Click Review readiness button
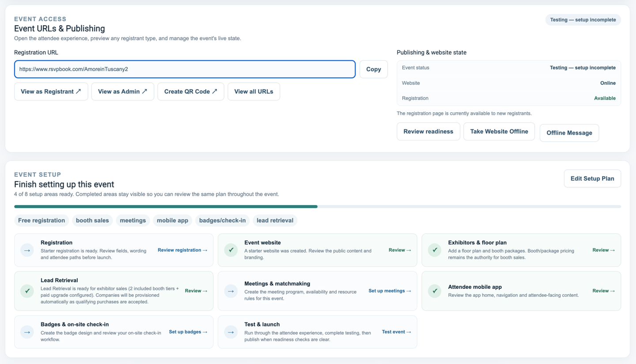636x364 pixels. (x=428, y=132)
